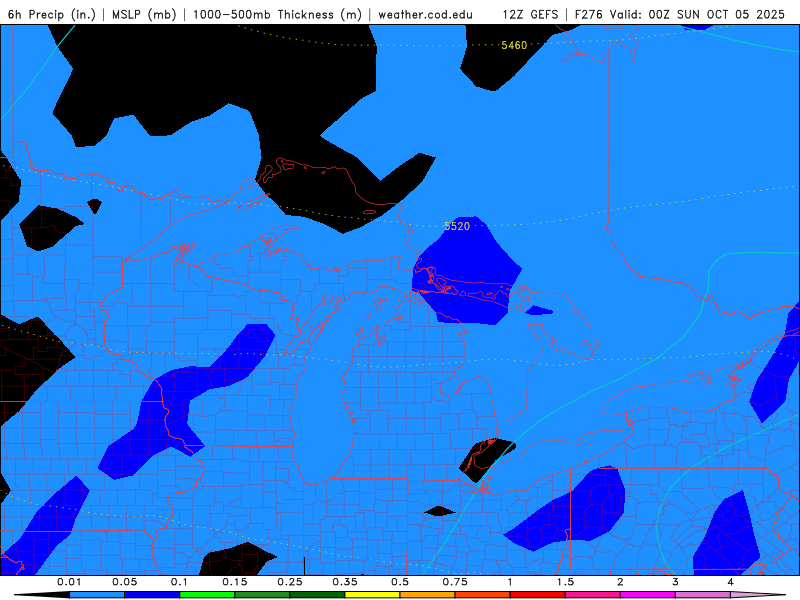
Task: Click the "MSLP (mb)" header label
Action: pos(144,14)
